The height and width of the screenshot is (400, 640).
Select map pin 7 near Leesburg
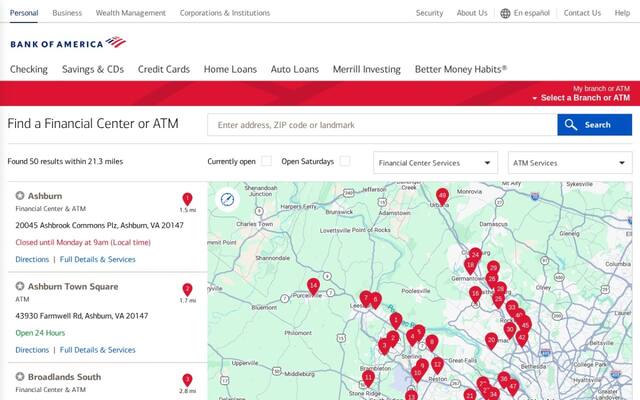tap(366, 299)
